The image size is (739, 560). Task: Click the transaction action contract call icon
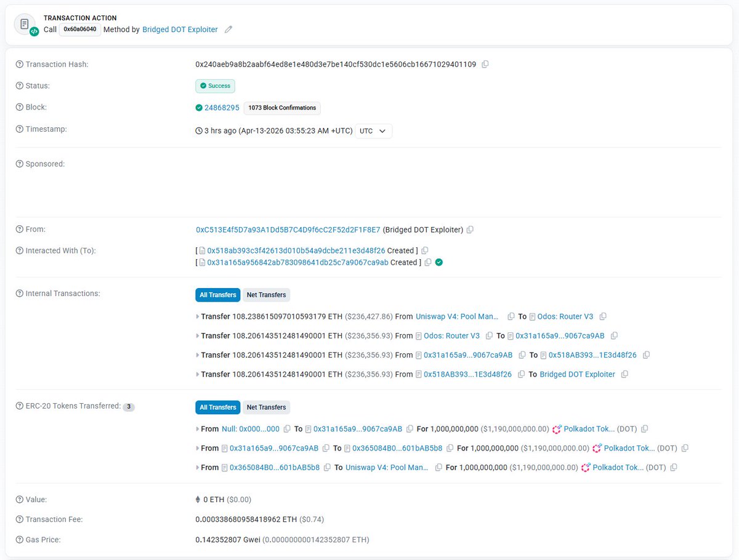26,25
